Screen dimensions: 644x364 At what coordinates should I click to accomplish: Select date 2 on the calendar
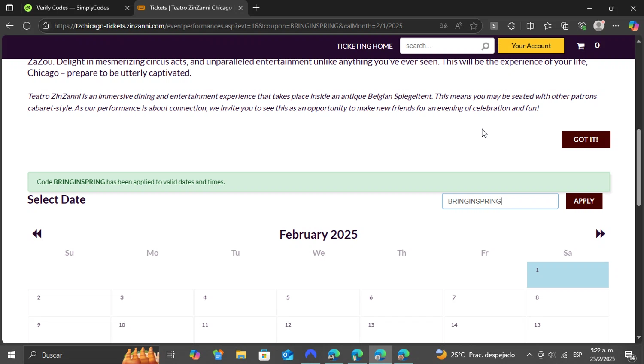(x=69, y=302)
